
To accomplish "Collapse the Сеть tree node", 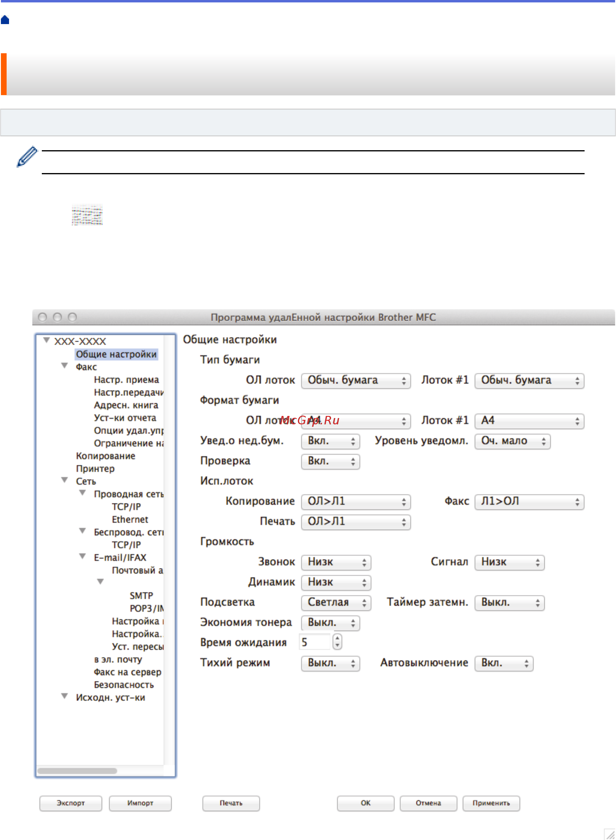I will point(64,480).
